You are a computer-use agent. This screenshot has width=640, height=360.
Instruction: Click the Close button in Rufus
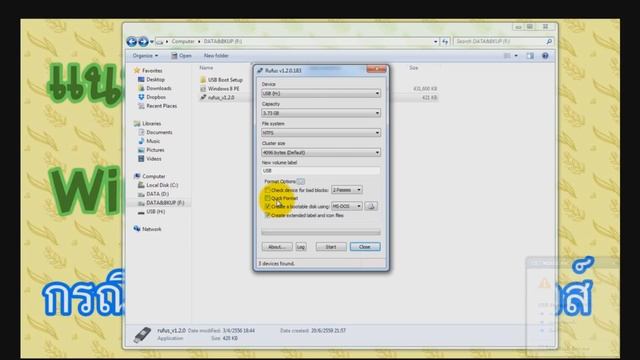tap(365, 247)
